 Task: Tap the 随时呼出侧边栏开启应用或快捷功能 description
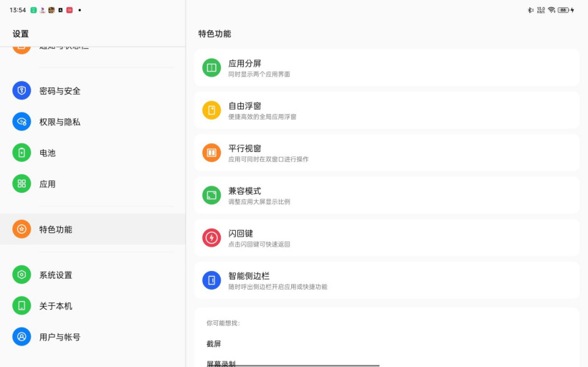(278, 287)
